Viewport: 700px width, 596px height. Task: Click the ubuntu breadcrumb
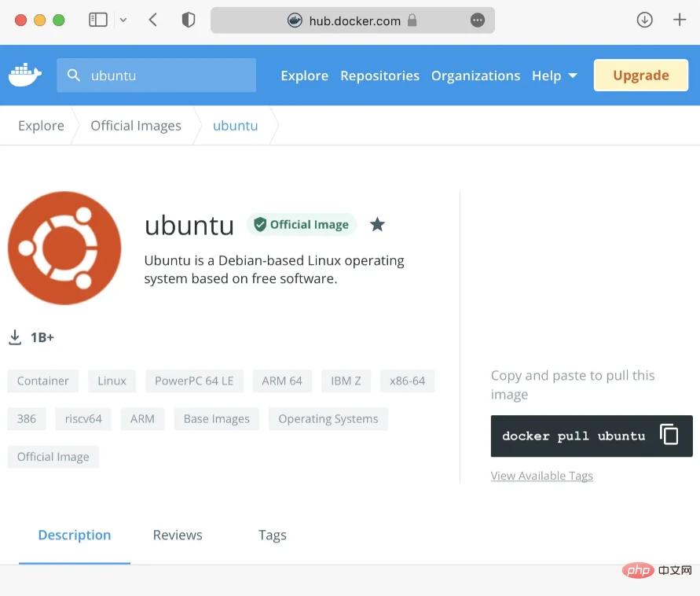(x=235, y=126)
